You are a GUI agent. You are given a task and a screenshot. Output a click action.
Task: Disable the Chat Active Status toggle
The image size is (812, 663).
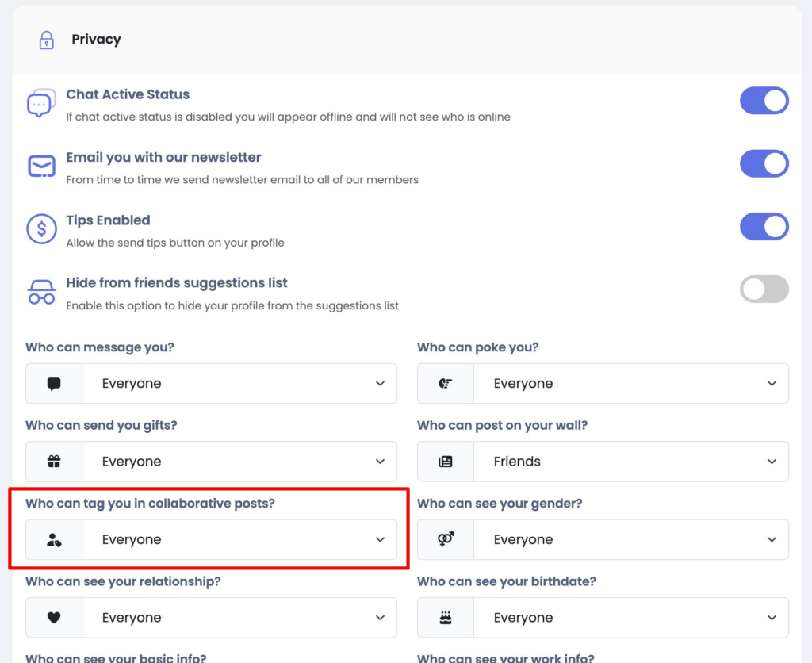764,102
